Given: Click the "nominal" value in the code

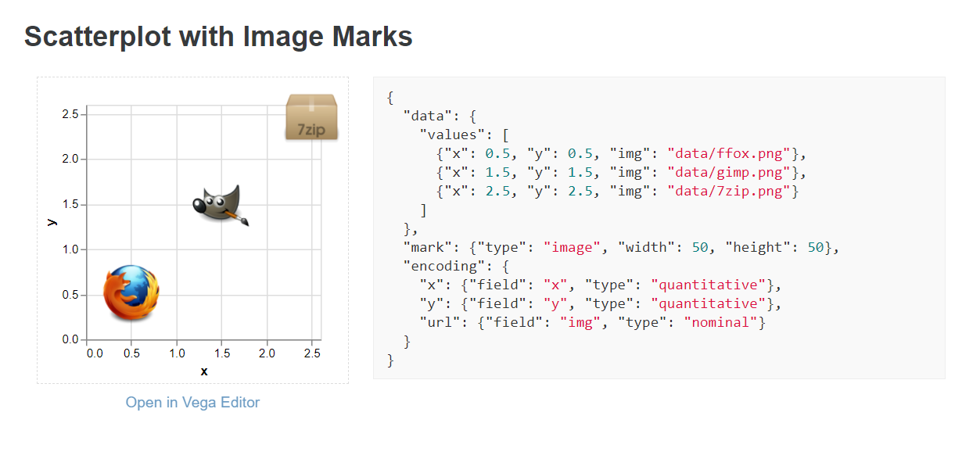Looking at the screenshot, I should click(x=720, y=322).
